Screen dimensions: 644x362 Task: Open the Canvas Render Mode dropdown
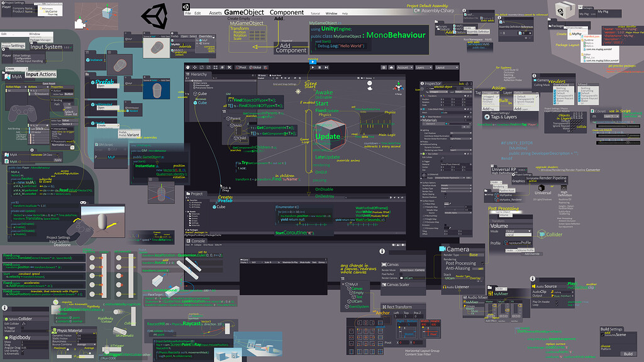[413, 270]
